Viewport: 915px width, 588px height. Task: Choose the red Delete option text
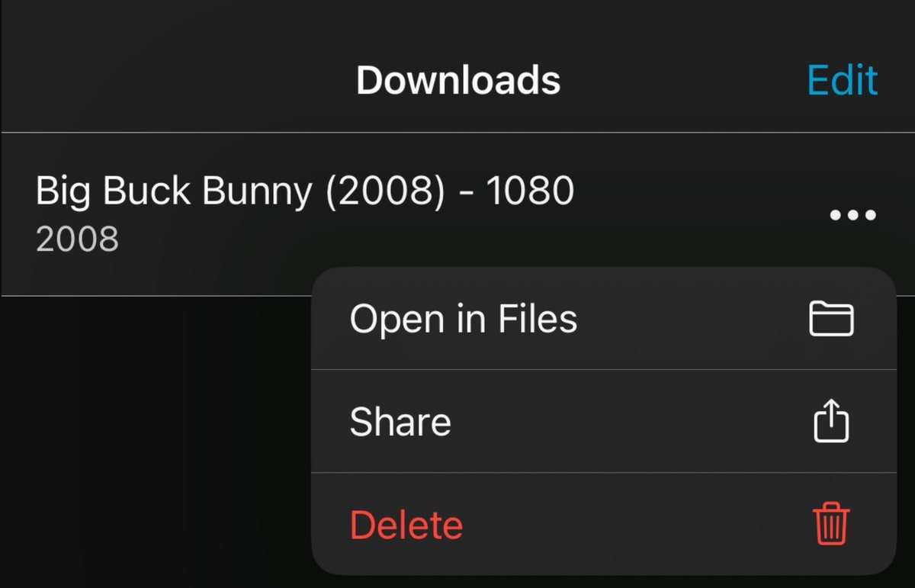406,525
